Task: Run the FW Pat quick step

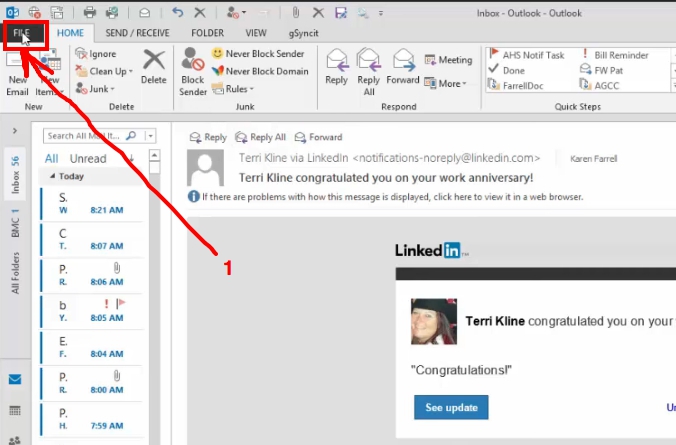Action: pyautogui.click(x=601, y=70)
